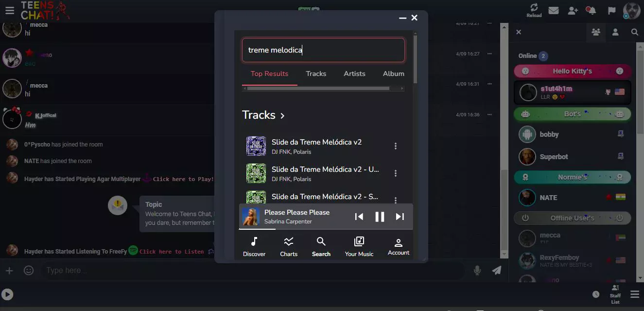Screen dimensions: 644x311
Task: Click the 'Type here...' message field
Action: pyautogui.click(x=252, y=270)
